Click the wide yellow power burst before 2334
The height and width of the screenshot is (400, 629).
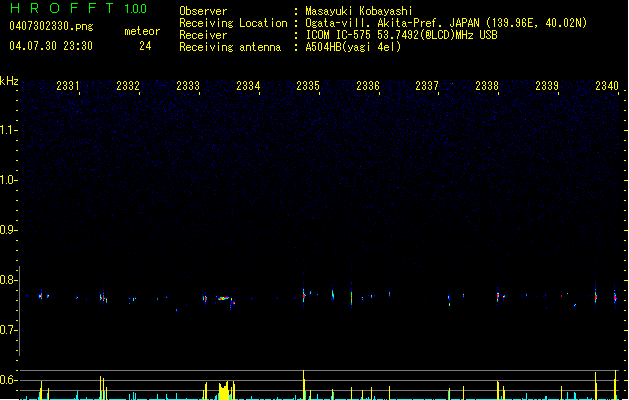point(223,390)
